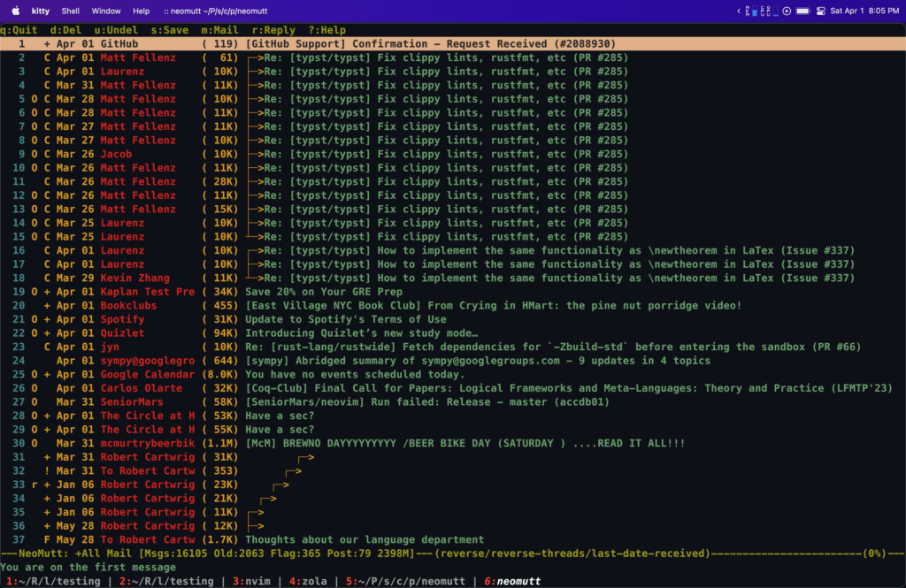Switch to the zola tab

click(308, 581)
